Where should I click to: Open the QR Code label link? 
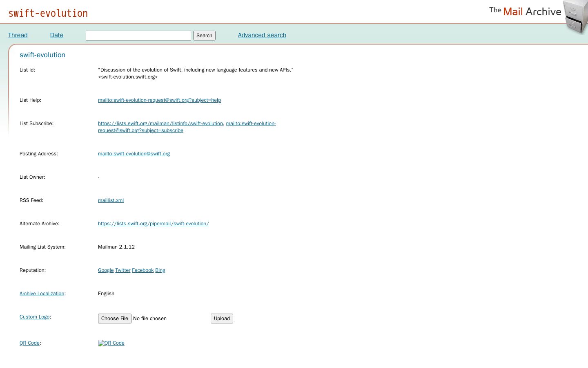tap(29, 343)
